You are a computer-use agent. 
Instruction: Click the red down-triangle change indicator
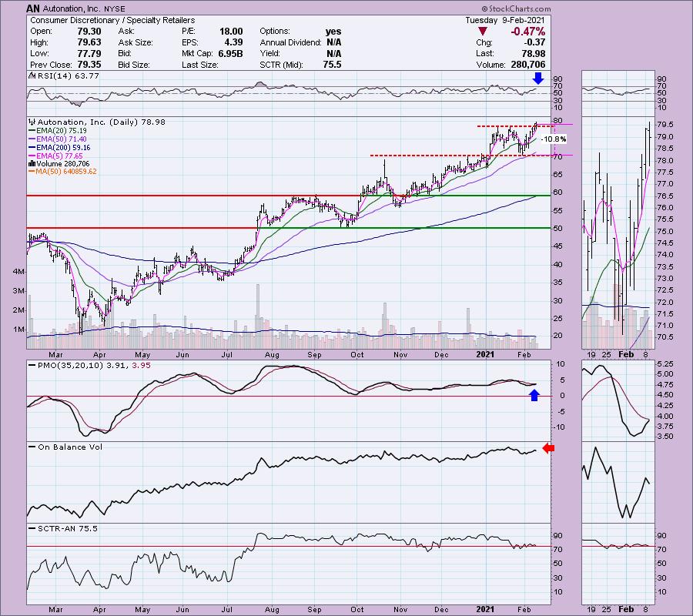click(x=483, y=32)
